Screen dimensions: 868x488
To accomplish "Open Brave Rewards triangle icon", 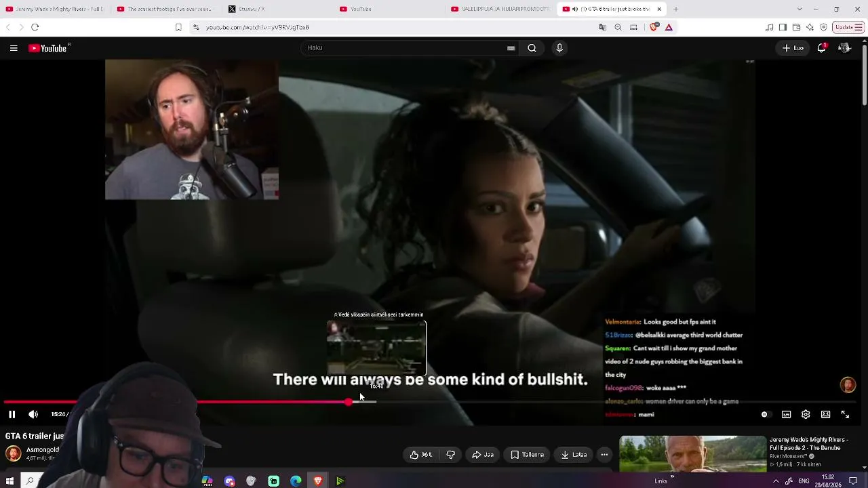I will click(669, 27).
